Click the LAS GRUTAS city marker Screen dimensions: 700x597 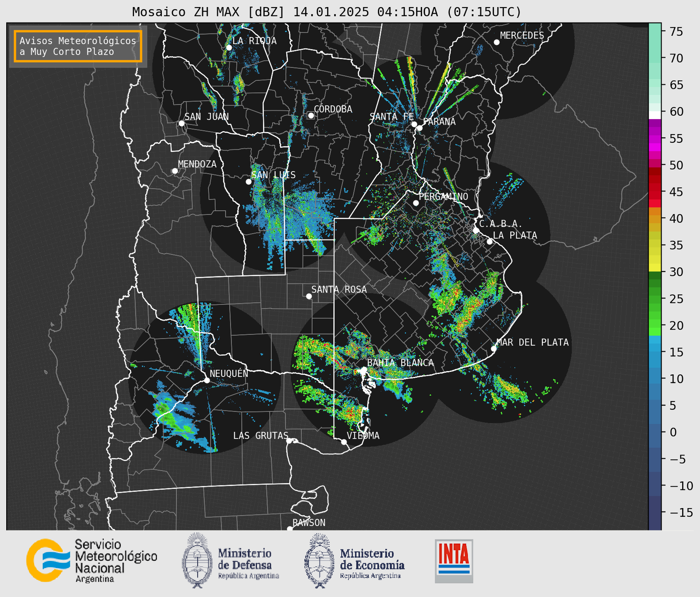pyautogui.click(x=289, y=441)
